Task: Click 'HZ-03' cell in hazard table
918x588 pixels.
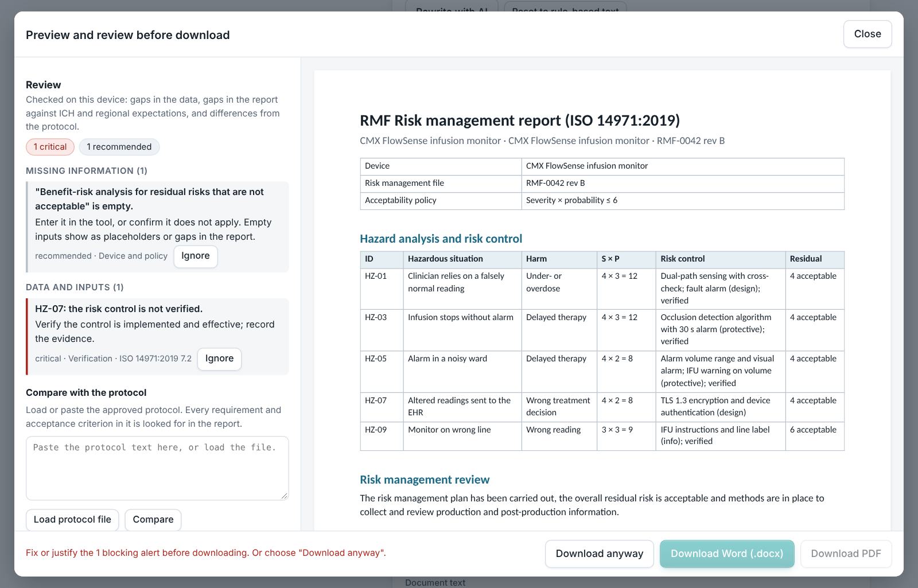Action: pyautogui.click(x=382, y=330)
